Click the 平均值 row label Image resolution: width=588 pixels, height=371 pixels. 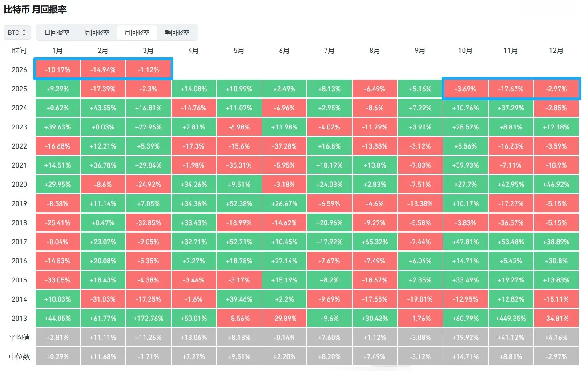(x=19, y=338)
